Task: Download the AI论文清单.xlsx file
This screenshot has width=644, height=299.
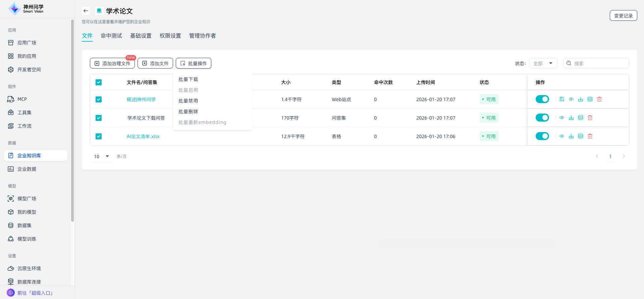Action: coord(571,136)
